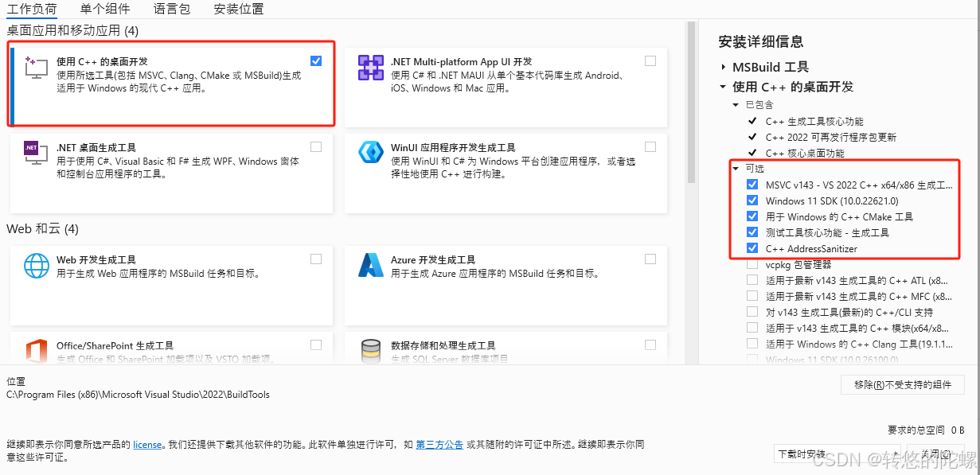Click the .NET Multi-platform App UI icon
This screenshot has height=475, width=980.
pos(371,68)
